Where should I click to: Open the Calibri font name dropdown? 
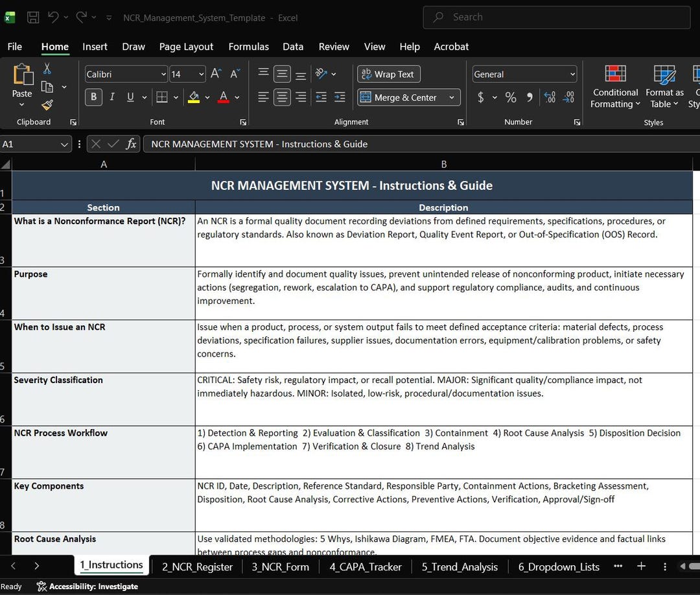pos(163,74)
